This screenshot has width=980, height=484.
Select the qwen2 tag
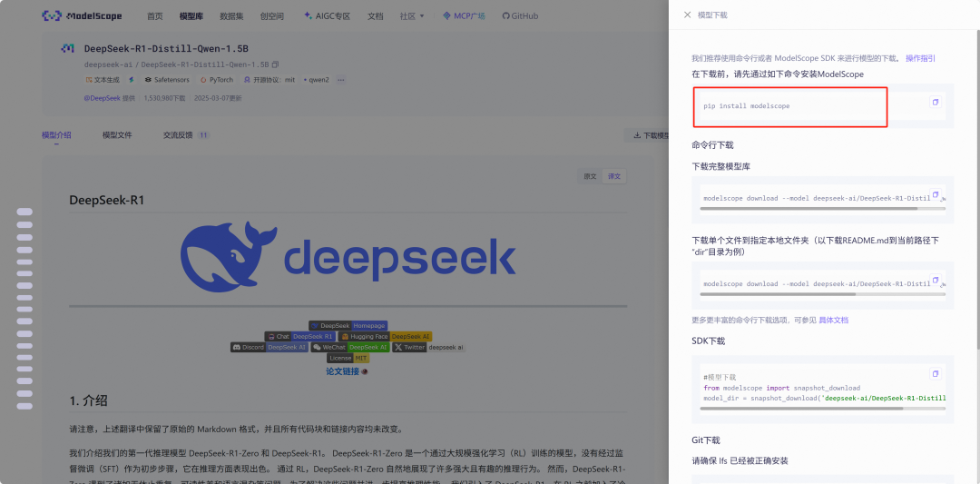317,80
